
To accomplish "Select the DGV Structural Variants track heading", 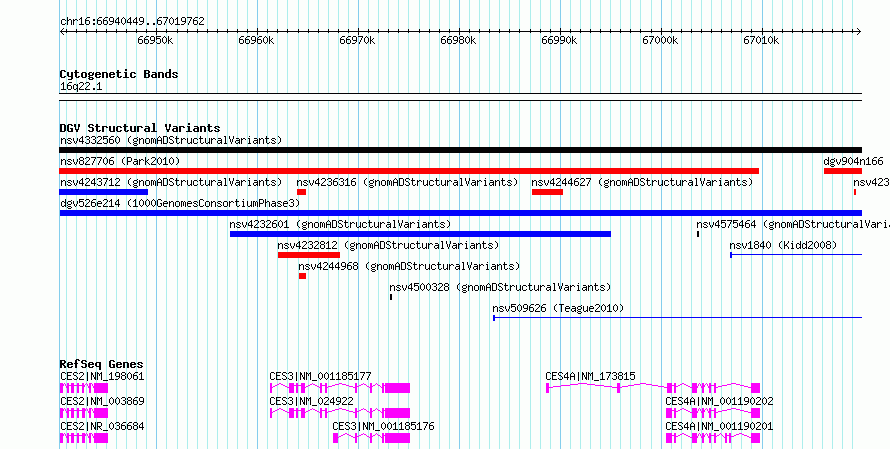I will click(x=140, y=128).
